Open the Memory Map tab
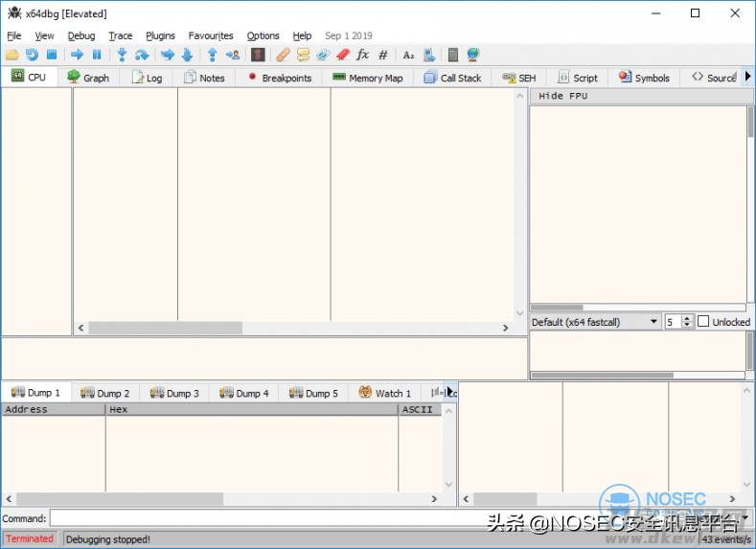756x549 pixels. pos(368,78)
